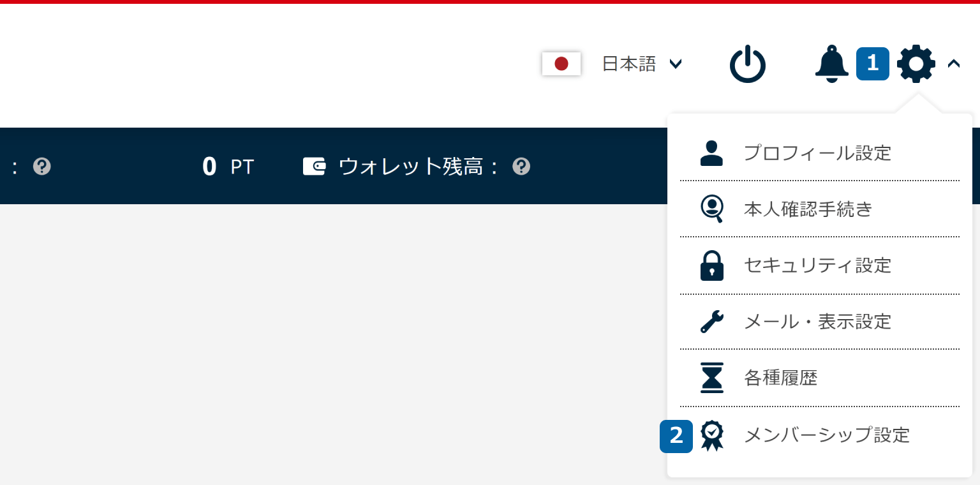Click the power logout icon
This screenshot has height=485, width=980.
[x=748, y=64]
